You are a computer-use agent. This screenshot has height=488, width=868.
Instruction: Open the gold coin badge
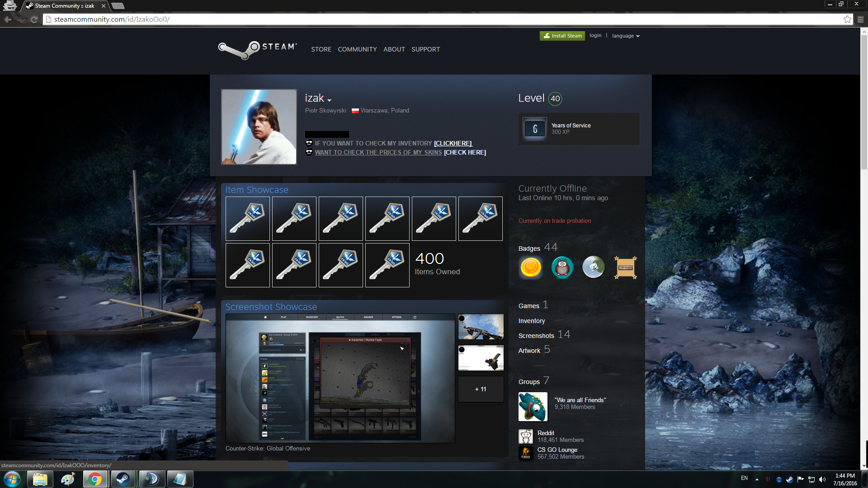click(x=531, y=267)
